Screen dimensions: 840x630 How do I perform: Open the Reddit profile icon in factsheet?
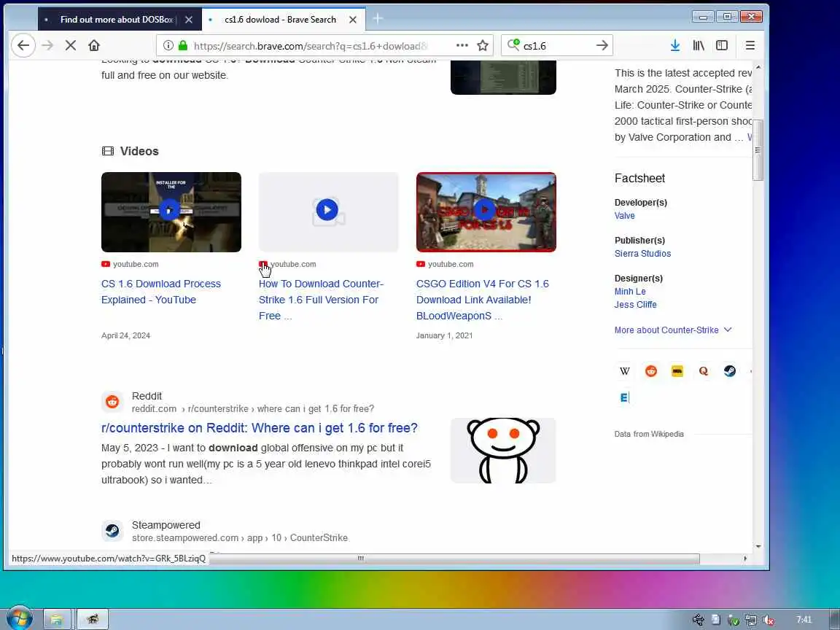click(x=651, y=370)
